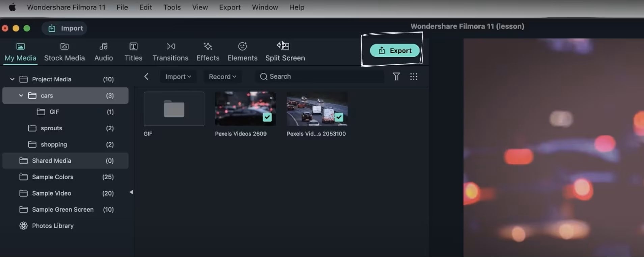Select the sprouts folder
The width and height of the screenshot is (644, 257).
(x=65, y=128)
